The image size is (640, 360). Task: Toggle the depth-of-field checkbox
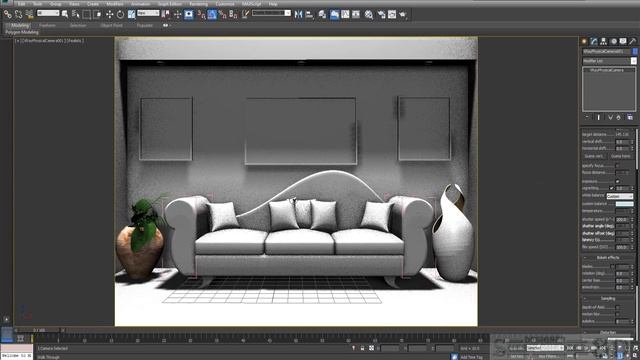[x=617, y=307]
